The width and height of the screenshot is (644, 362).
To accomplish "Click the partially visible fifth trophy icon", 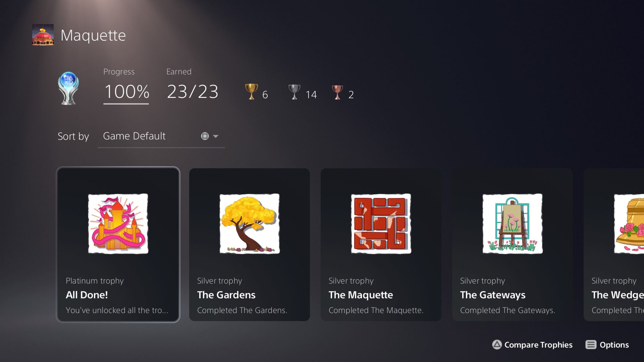I will [x=628, y=223].
